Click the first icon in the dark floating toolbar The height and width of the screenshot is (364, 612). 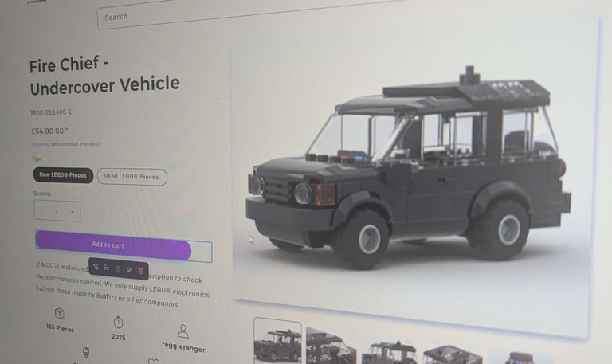[x=96, y=267]
